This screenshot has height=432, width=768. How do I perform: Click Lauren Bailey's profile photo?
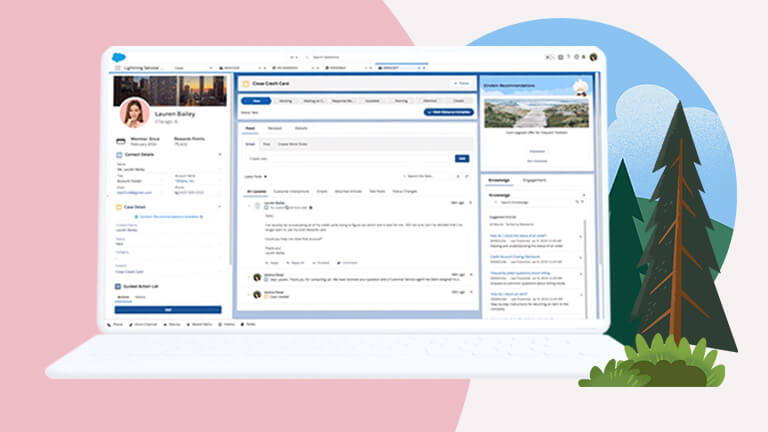pos(135,112)
